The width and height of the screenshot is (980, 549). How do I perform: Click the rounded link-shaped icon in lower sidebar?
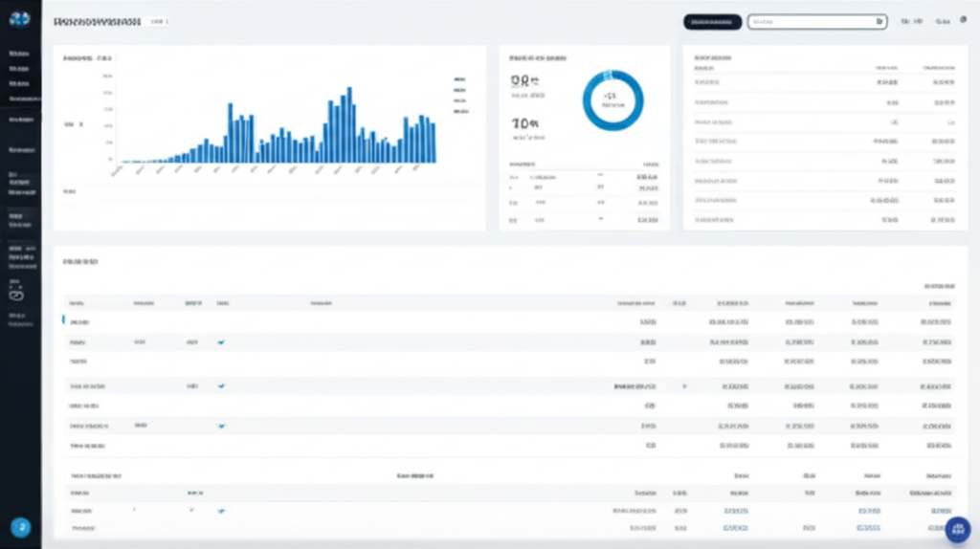pyautogui.click(x=17, y=292)
